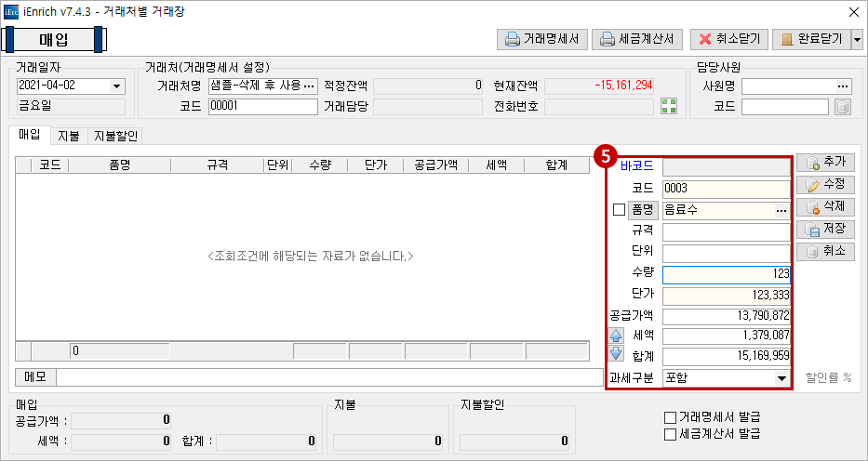Click the 단가 column header

tap(376, 165)
